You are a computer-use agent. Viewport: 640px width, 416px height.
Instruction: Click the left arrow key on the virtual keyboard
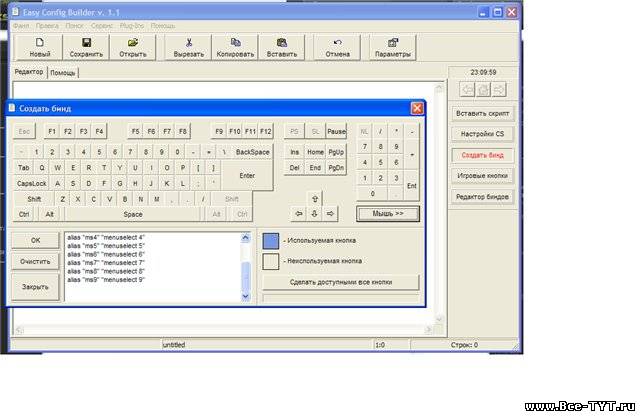299,214
